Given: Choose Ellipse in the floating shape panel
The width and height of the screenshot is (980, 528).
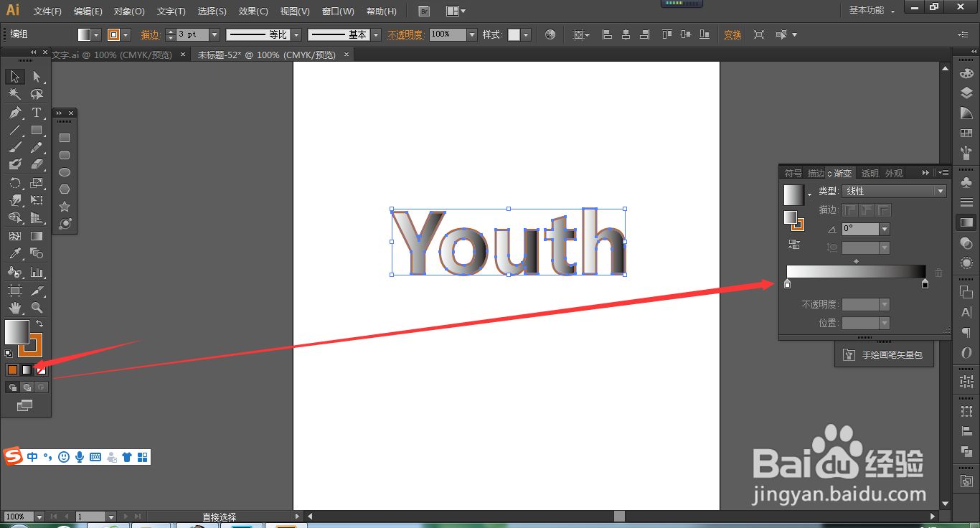Looking at the screenshot, I should click(65, 172).
